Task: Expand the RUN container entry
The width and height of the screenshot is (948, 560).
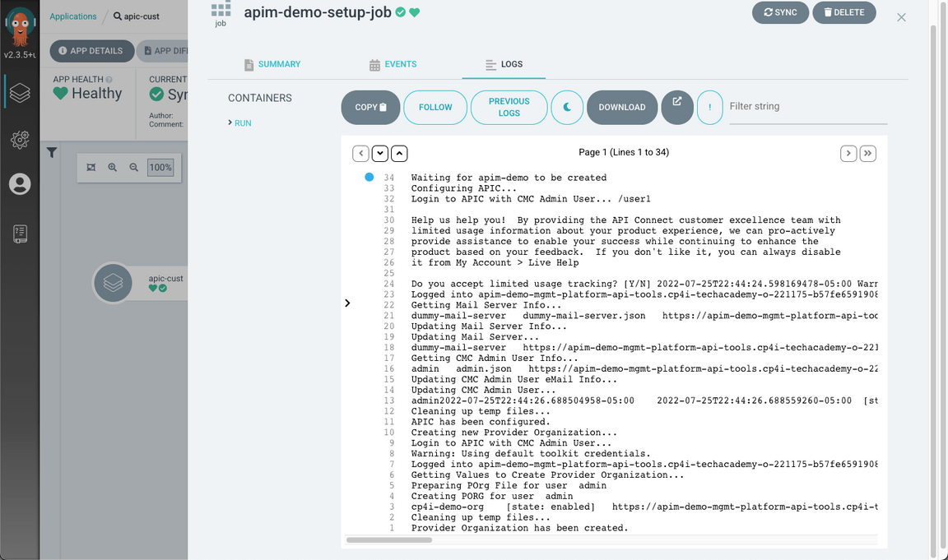Action: (x=239, y=123)
